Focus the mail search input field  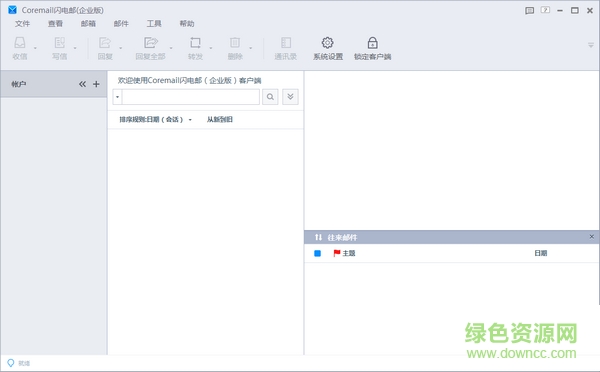(191, 97)
